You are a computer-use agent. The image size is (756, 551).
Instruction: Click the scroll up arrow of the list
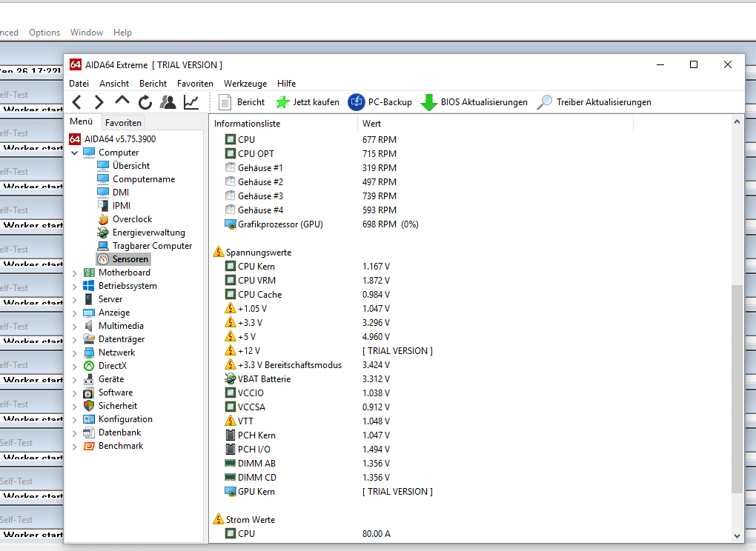coord(737,122)
